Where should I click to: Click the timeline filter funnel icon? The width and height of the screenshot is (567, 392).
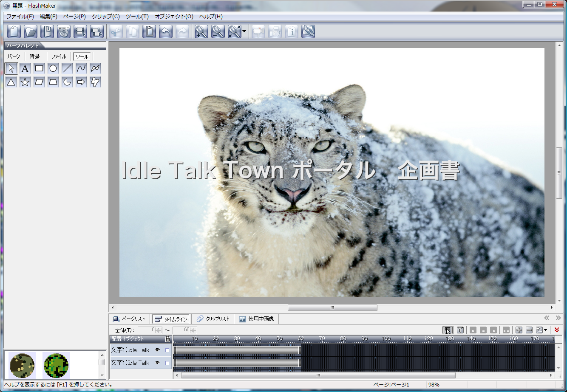pos(460,330)
